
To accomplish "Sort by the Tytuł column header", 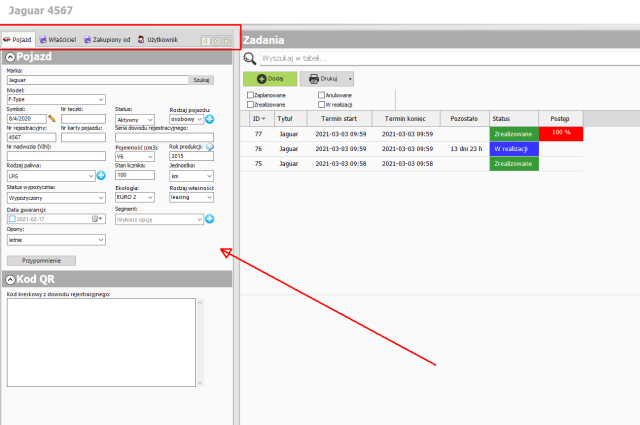I will (291, 119).
